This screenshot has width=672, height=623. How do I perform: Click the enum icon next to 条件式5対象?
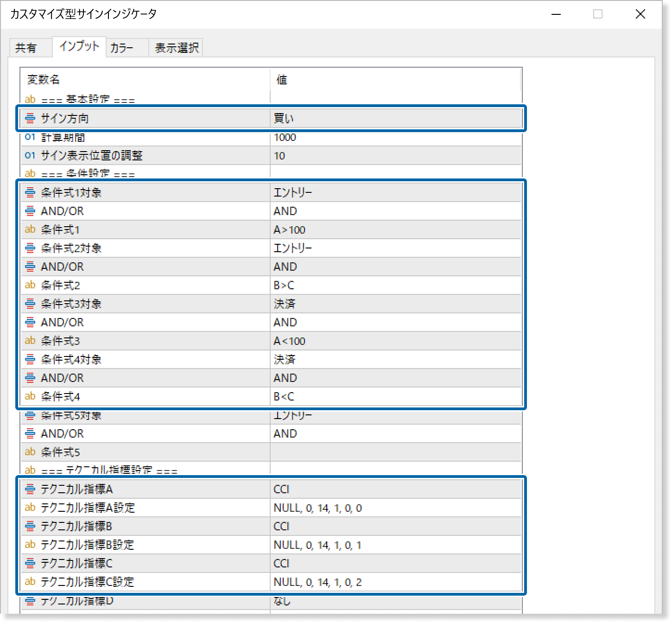[30, 416]
